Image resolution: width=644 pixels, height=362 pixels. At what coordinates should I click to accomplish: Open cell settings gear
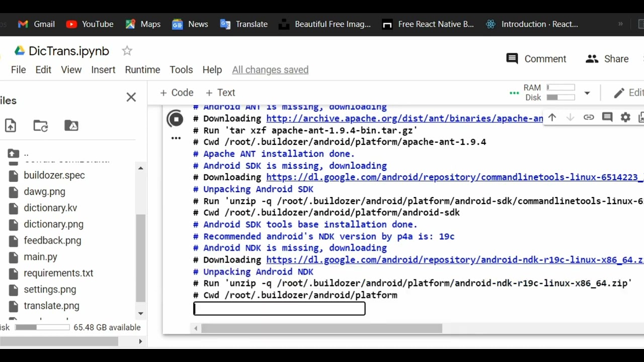625,117
